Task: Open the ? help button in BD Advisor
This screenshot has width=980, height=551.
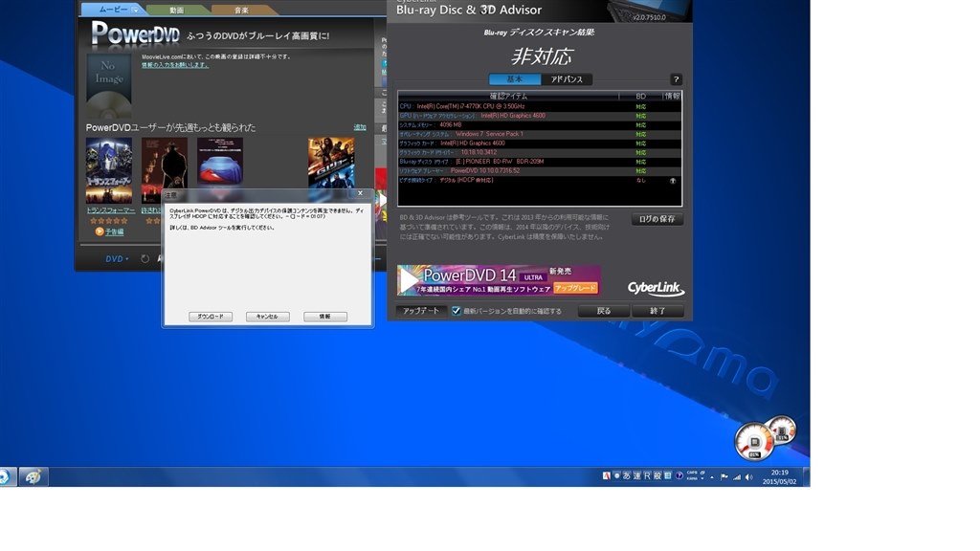Action: (676, 79)
